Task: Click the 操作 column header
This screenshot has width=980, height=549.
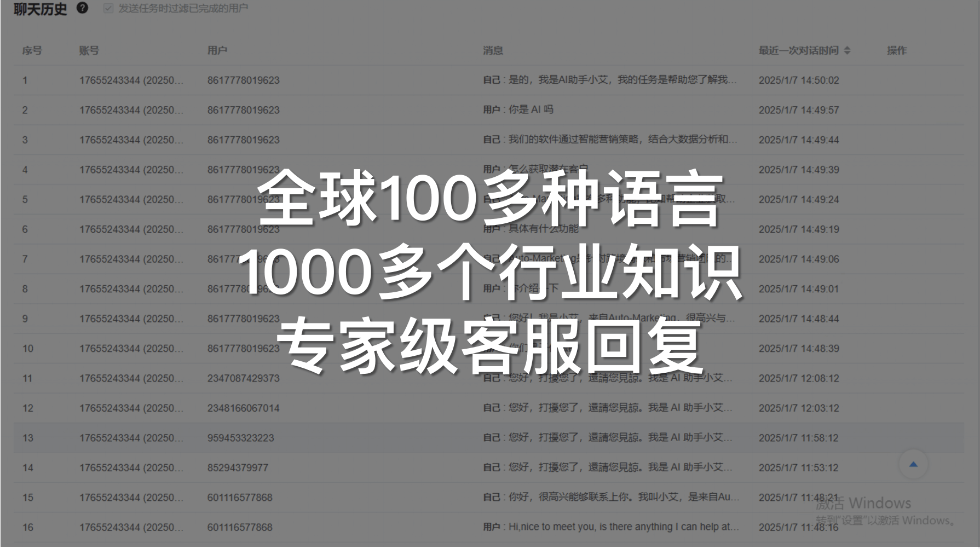Action: pyautogui.click(x=897, y=50)
